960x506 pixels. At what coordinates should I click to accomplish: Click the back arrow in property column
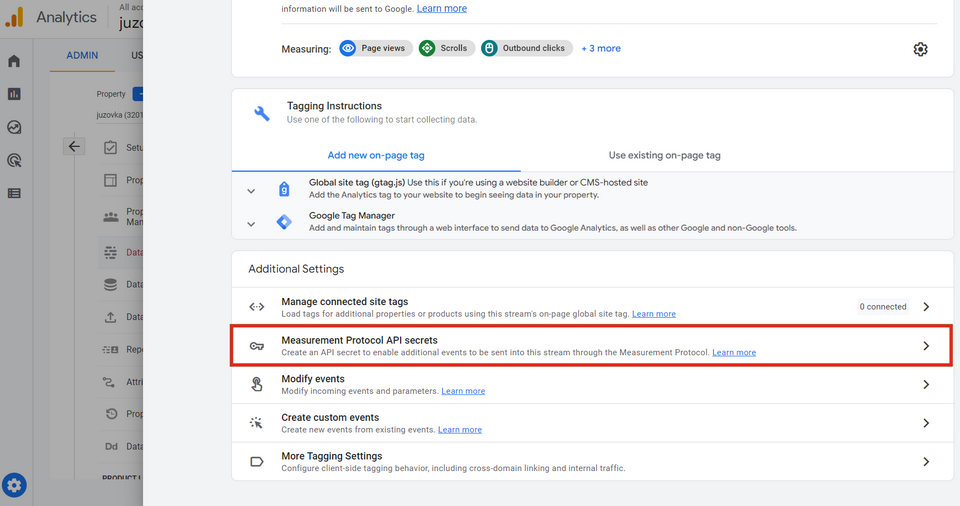(74, 146)
